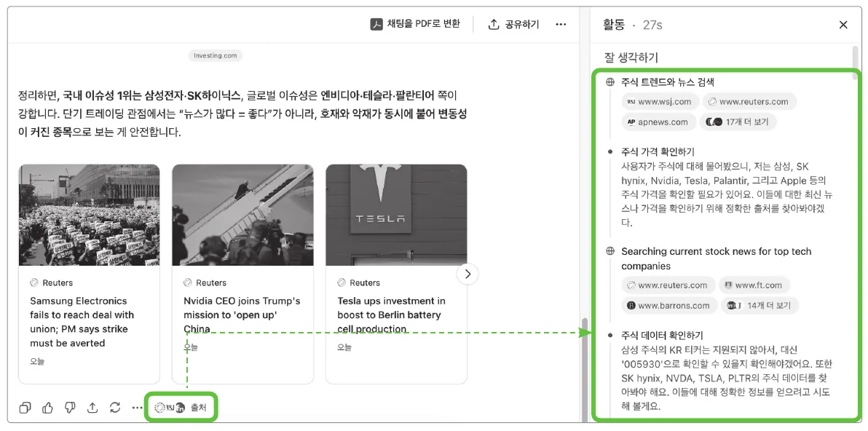
Task: Open the www.barrons.com source chip
Action: [x=669, y=305]
